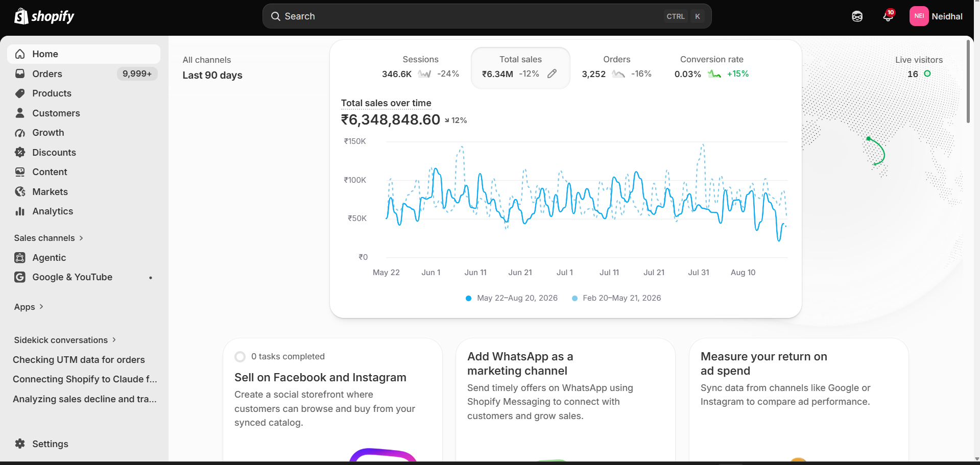The height and width of the screenshot is (465, 980).
Task: Click the Search input field
Action: (487, 16)
